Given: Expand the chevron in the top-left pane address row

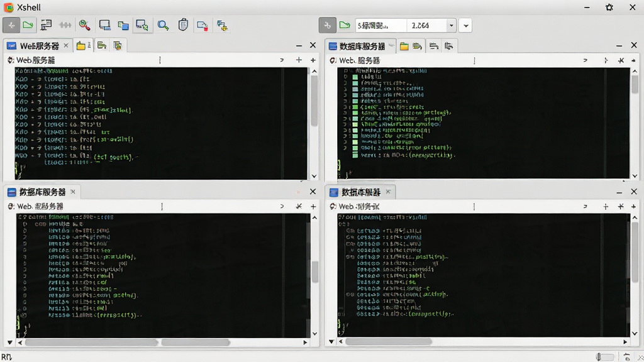Looking at the screenshot, I should [282, 60].
